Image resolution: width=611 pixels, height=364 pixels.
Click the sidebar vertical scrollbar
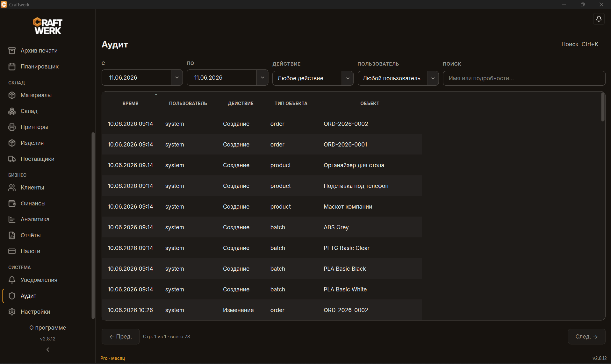coord(93,225)
